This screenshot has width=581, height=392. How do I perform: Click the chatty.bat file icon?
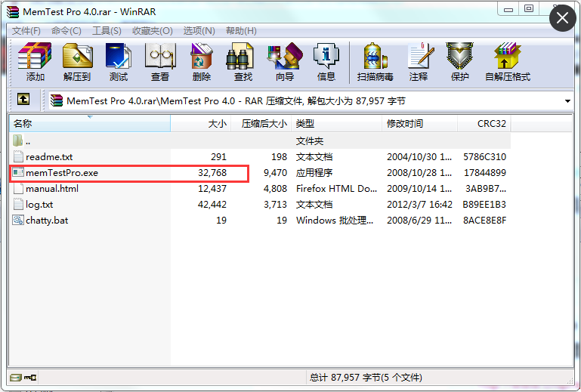[x=18, y=220]
